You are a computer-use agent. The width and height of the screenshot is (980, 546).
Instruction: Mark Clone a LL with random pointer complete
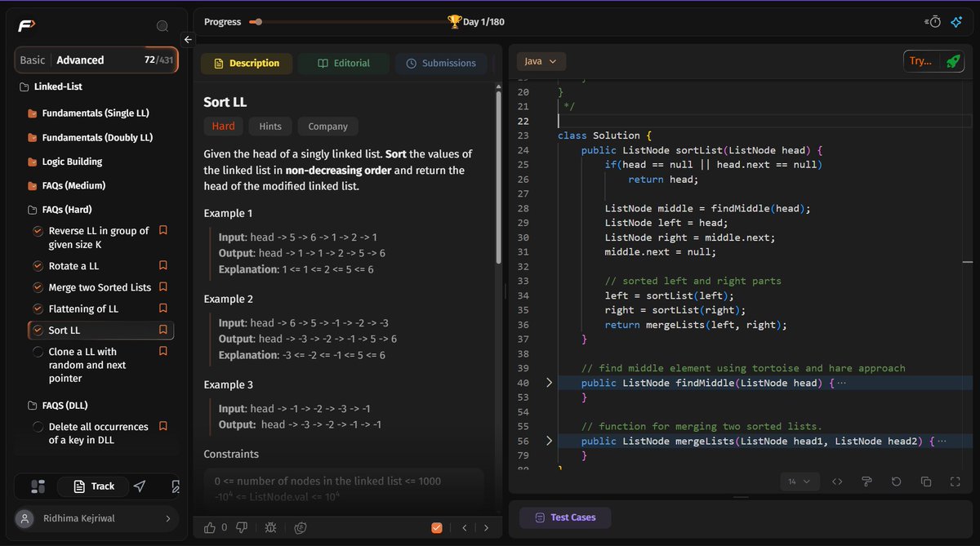click(38, 352)
